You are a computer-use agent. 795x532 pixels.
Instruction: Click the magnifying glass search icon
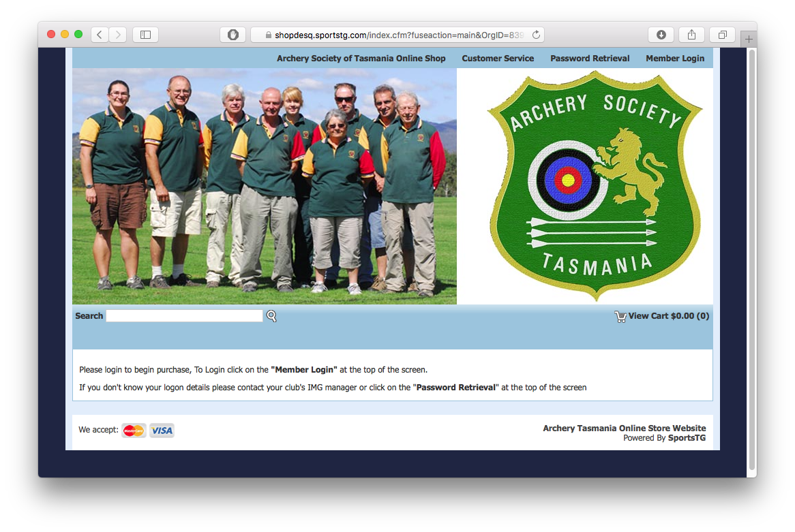pos(272,316)
